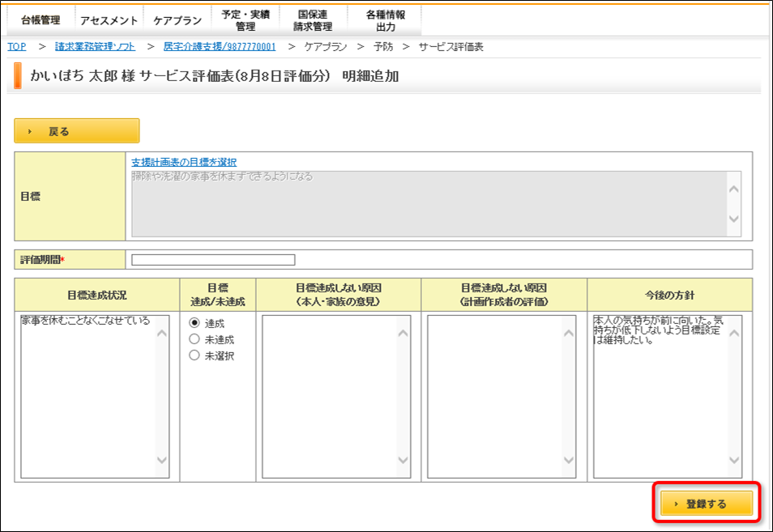Click scroll-down arrow in 今後の方針 area
Image resolution: width=773 pixels, height=532 pixels.
pyautogui.click(x=735, y=460)
